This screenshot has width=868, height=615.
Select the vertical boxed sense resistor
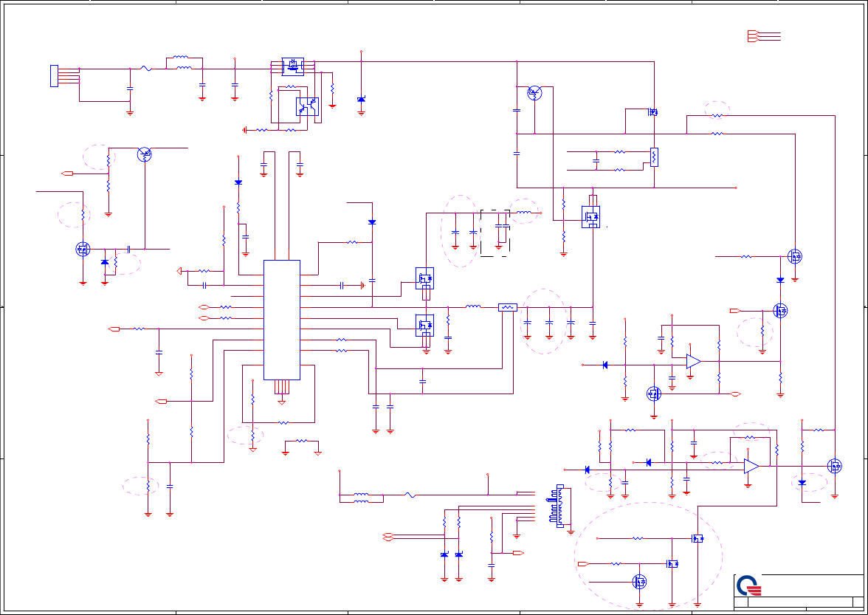(x=654, y=157)
